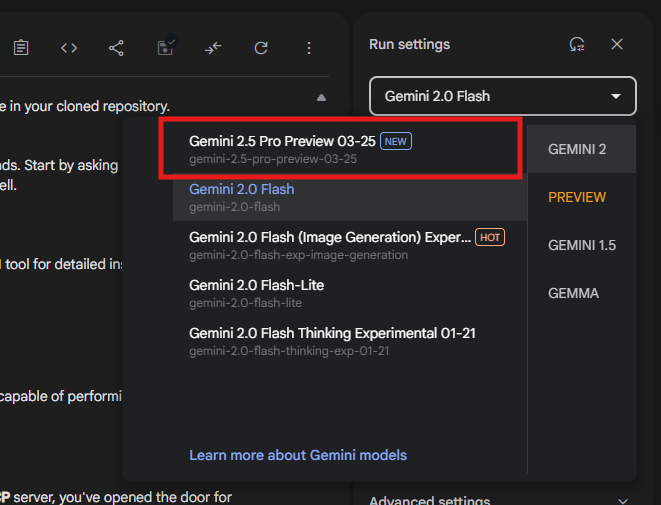Click the scroll up arrow in chat
The height and width of the screenshot is (505, 661).
point(321,98)
